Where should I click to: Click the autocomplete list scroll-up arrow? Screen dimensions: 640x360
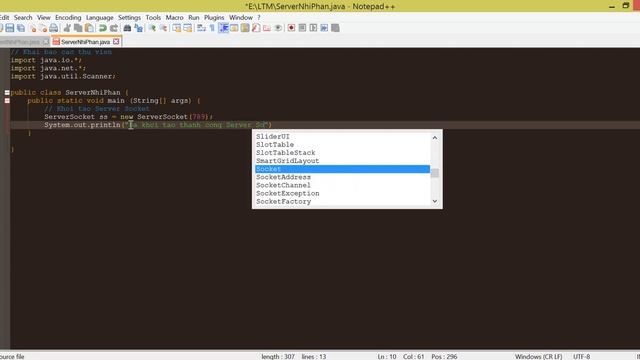435,138
